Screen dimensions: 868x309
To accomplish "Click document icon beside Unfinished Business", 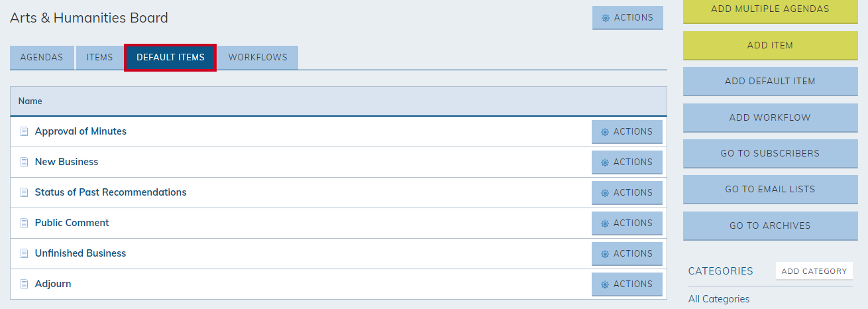I will (25, 253).
